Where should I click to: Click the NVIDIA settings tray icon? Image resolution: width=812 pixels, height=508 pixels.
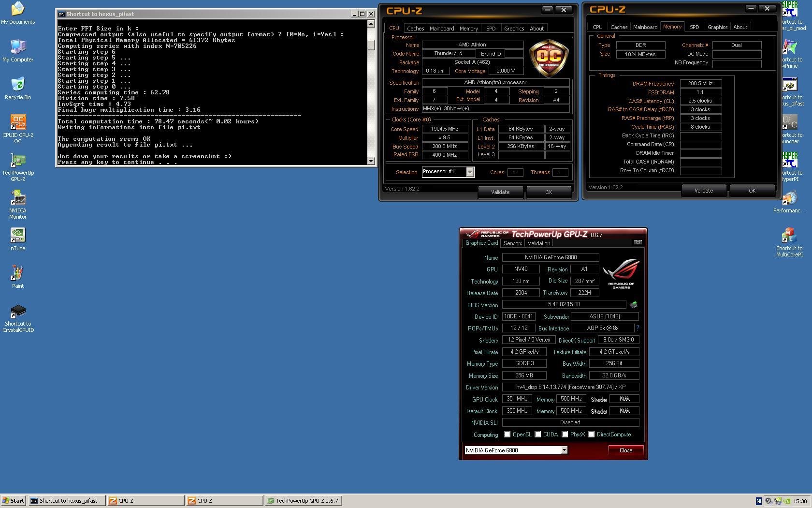[x=786, y=501]
